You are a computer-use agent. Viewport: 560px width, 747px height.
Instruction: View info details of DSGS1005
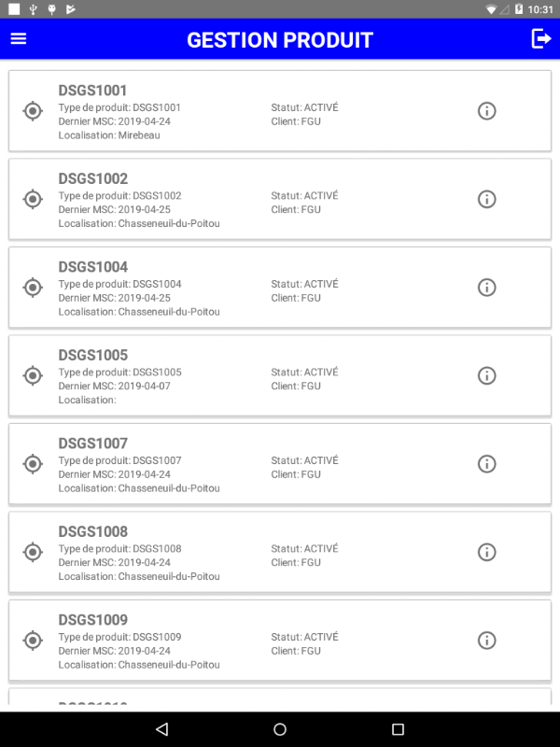[x=486, y=375]
